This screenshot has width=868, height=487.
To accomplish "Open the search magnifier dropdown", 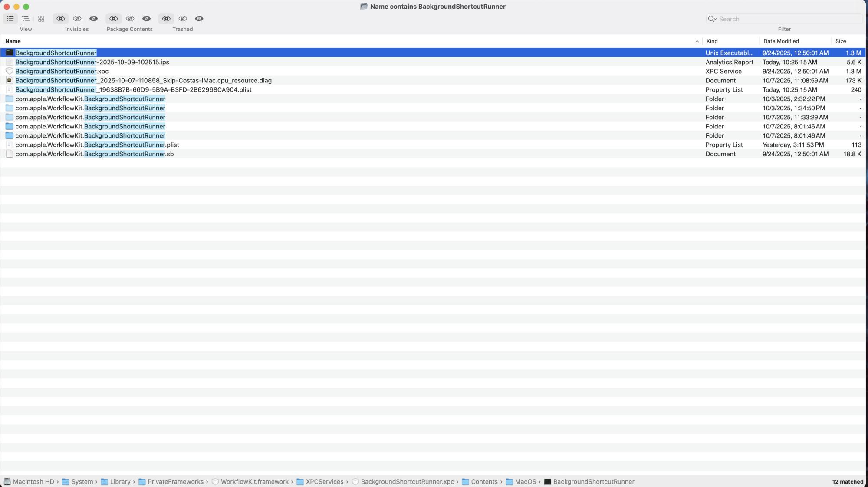I will pyautogui.click(x=712, y=19).
